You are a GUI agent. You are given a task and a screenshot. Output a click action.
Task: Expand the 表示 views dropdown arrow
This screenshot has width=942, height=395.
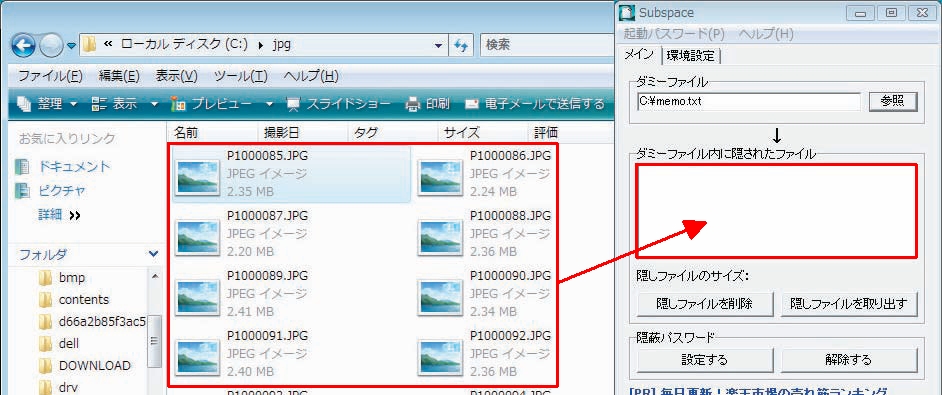[154, 104]
